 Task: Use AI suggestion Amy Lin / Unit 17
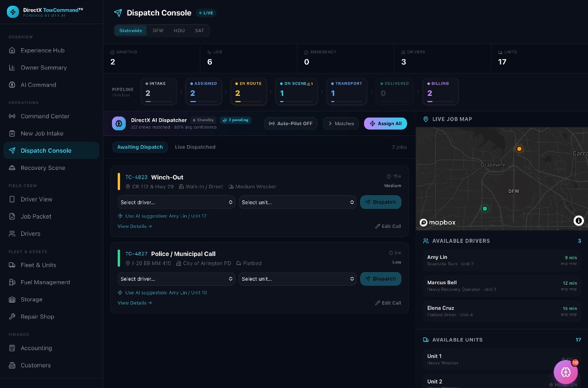[x=163, y=216]
